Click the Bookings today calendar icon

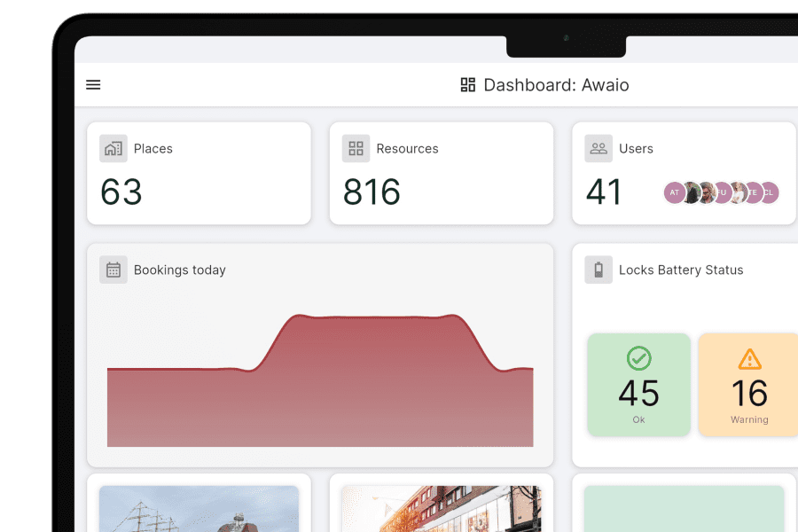point(113,270)
